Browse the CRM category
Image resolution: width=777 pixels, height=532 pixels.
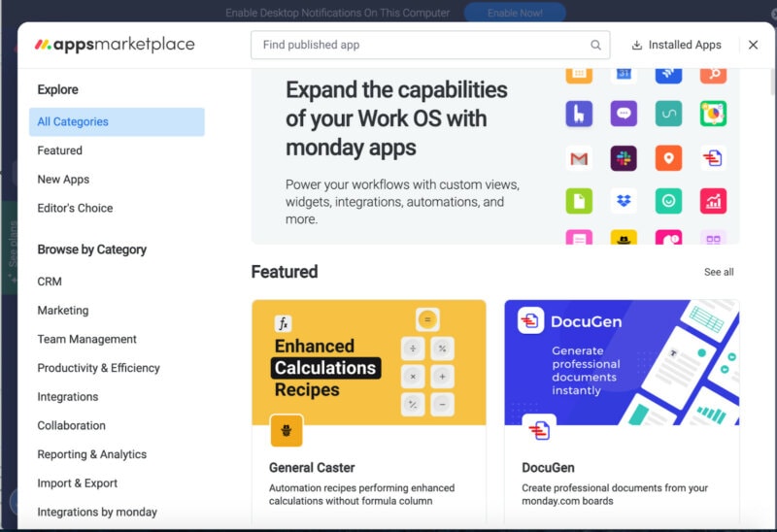(x=50, y=282)
